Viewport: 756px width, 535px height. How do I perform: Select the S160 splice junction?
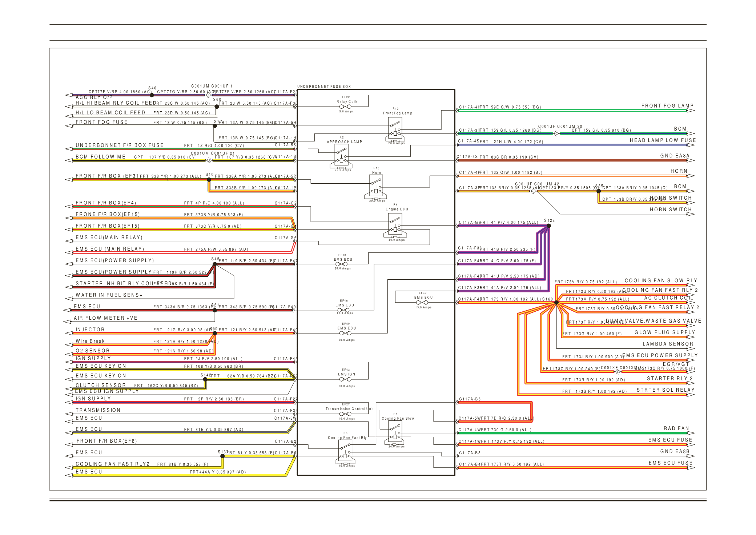click(556, 303)
